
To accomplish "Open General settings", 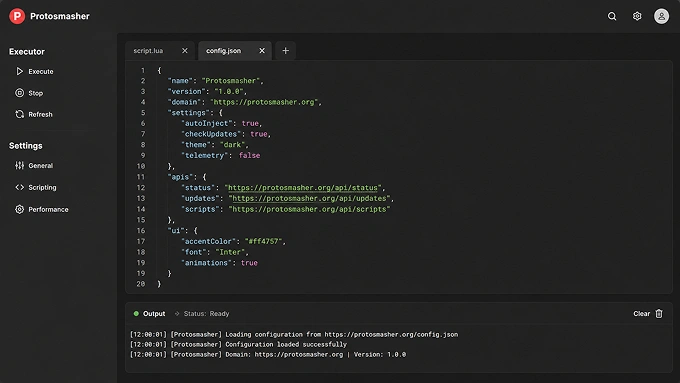I will (x=40, y=165).
